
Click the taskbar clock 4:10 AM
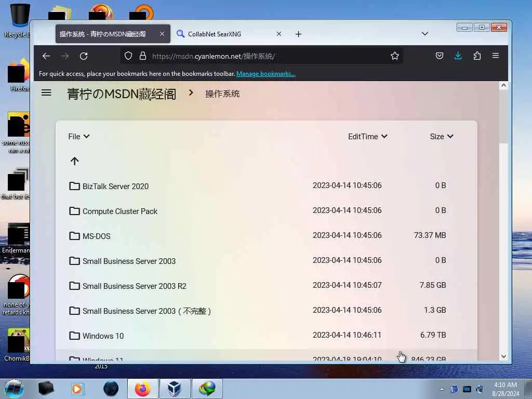(505, 389)
